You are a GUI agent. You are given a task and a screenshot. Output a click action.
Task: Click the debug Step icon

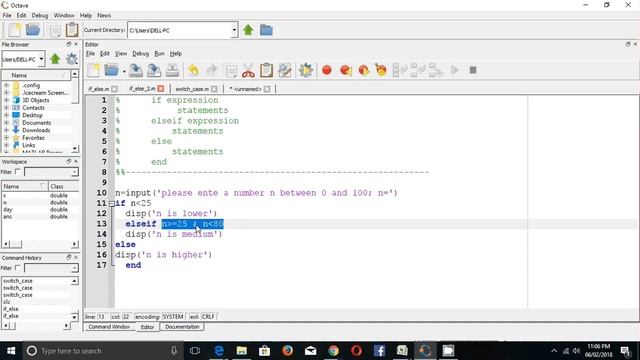point(399,70)
